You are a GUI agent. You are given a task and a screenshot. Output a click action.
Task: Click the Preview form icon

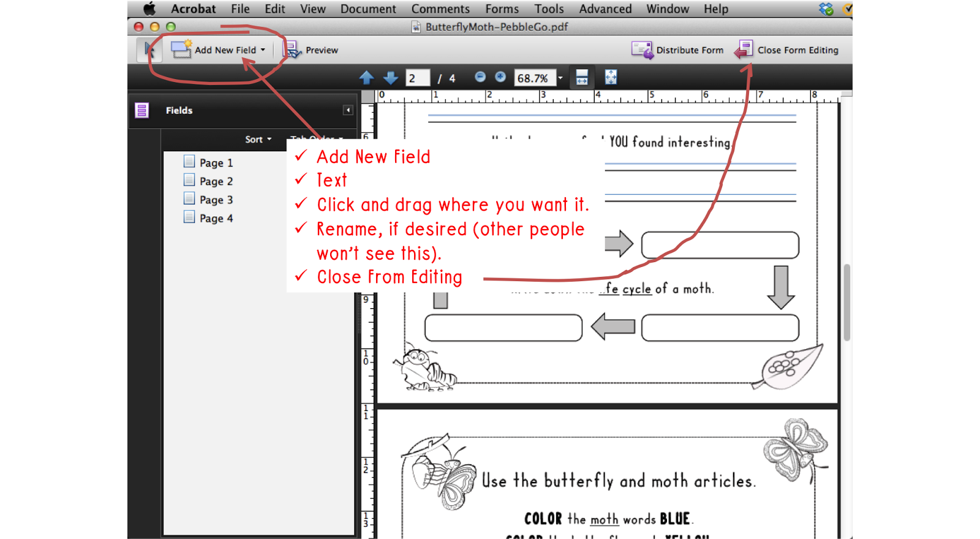pyautogui.click(x=292, y=50)
